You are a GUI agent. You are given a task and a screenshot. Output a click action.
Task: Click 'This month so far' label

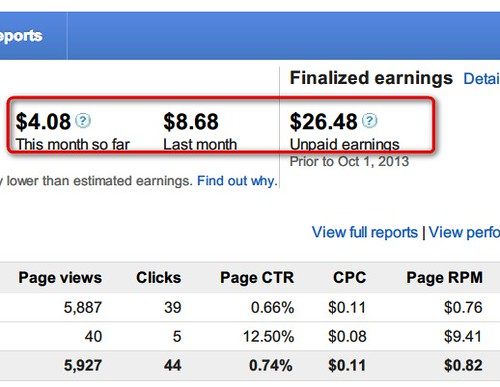pos(73,145)
